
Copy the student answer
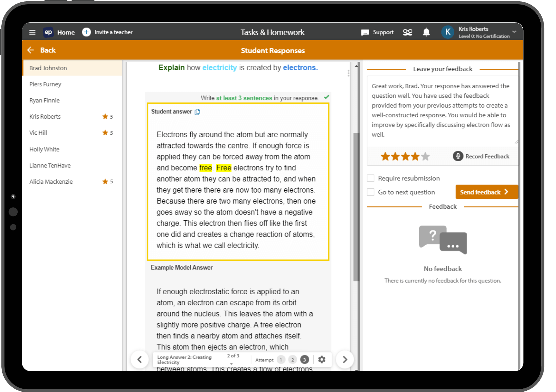click(197, 112)
